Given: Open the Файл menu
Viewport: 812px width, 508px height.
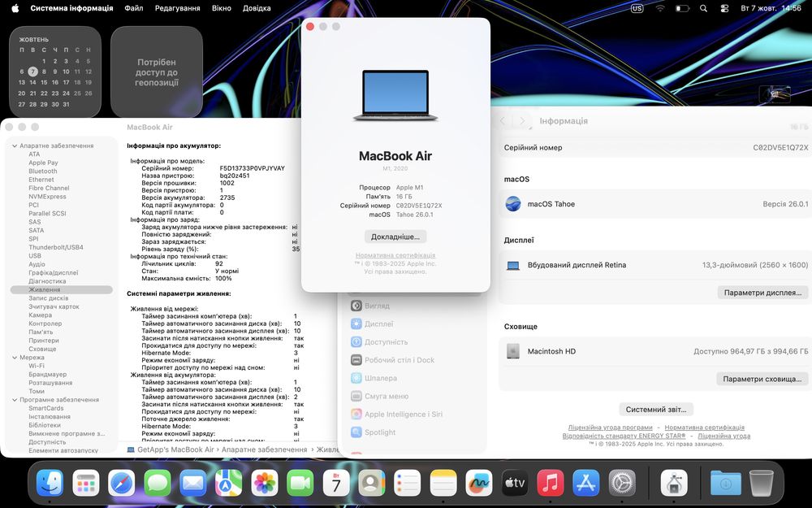Looking at the screenshot, I should pos(134,8).
